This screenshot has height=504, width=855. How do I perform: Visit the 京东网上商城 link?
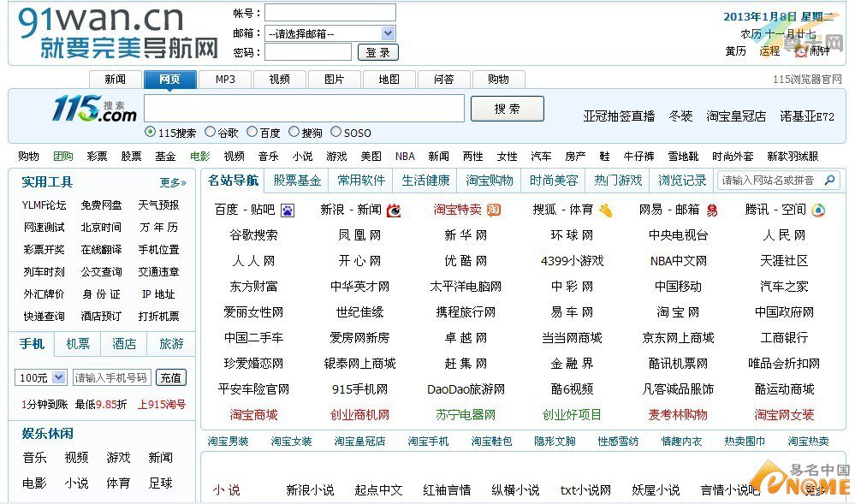click(679, 338)
